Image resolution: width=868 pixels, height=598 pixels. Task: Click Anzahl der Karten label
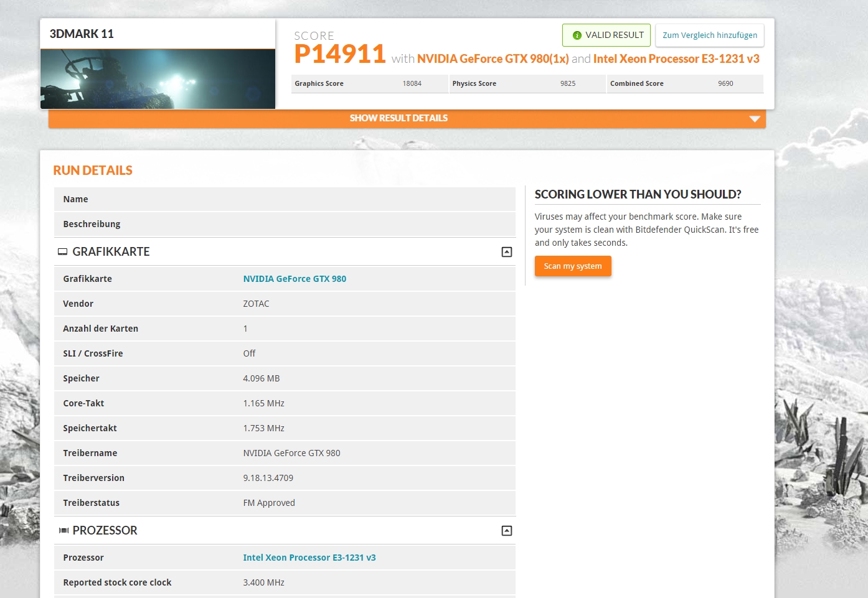100,329
